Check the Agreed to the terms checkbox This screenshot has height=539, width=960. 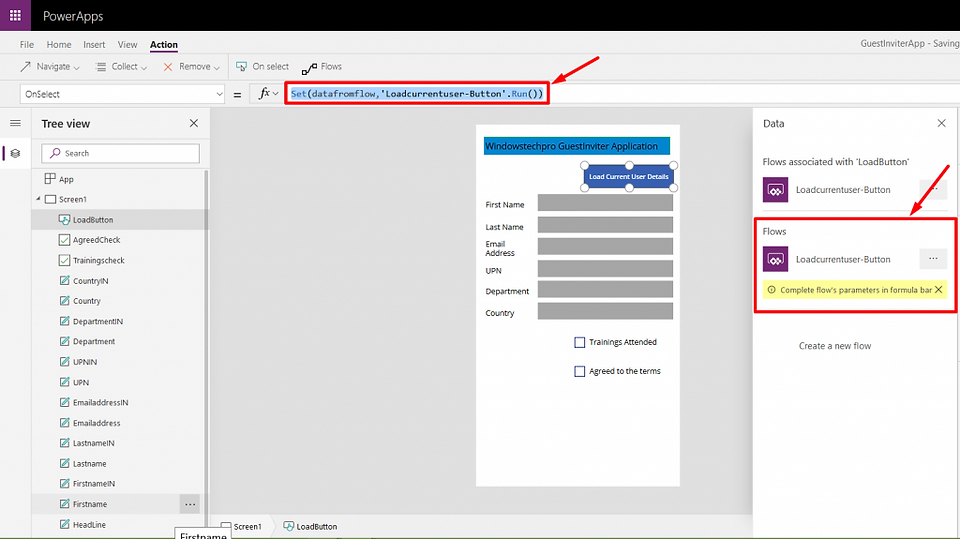click(x=579, y=371)
